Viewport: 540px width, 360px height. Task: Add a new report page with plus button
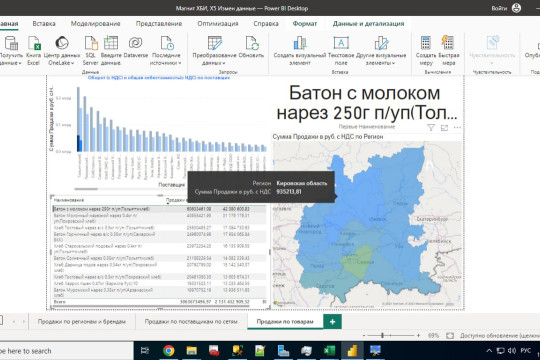[x=332, y=321]
